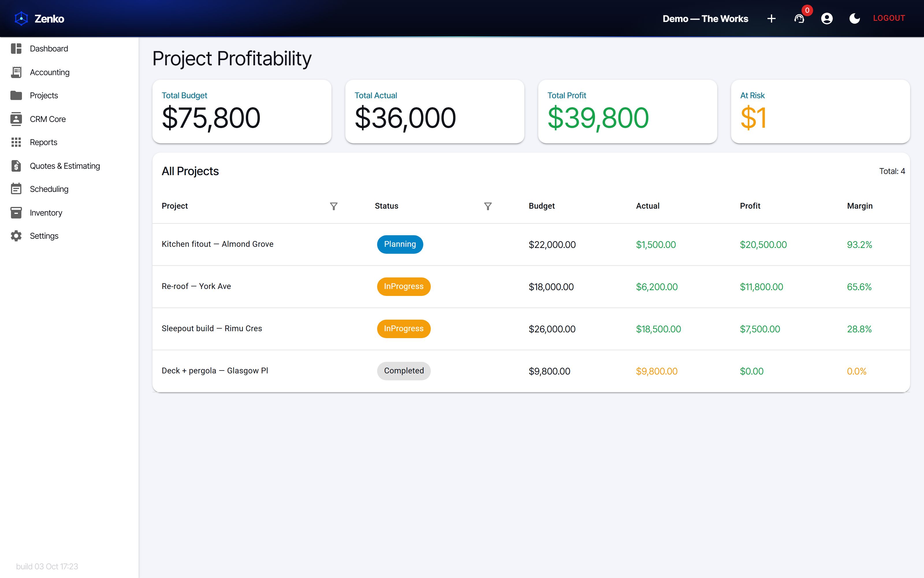This screenshot has height=578, width=924.
Task: Click Completed status badge
Action: coord(404,371)
